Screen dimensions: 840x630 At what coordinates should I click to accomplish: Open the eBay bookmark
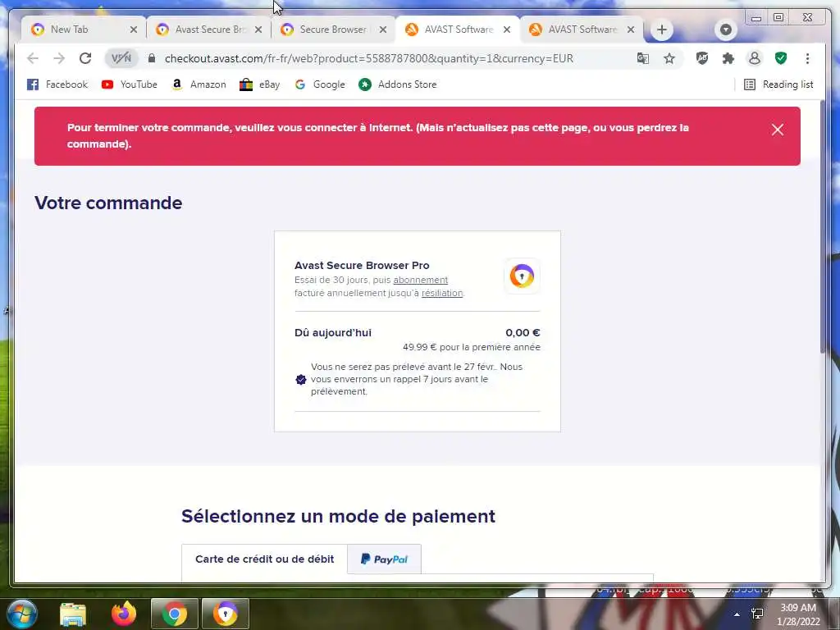point(260,84)
